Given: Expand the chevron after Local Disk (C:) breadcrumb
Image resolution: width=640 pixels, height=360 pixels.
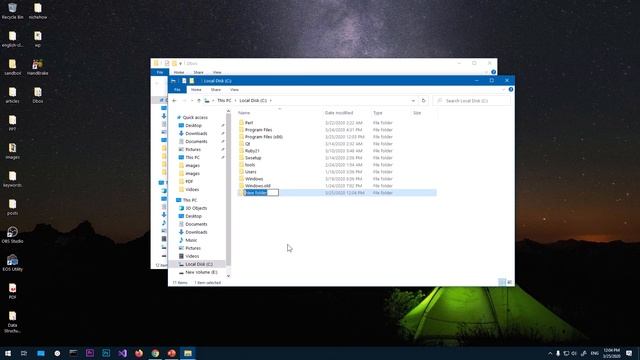Looking at the screenshot, I should tap(271, 100).
